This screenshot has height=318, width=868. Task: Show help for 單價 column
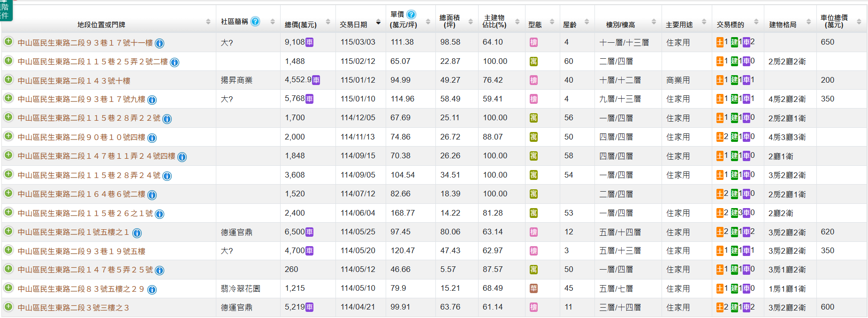[411, 15]
